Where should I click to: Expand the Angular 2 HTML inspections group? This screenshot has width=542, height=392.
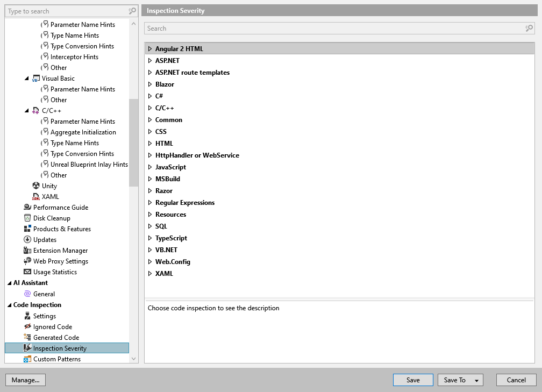149,49
